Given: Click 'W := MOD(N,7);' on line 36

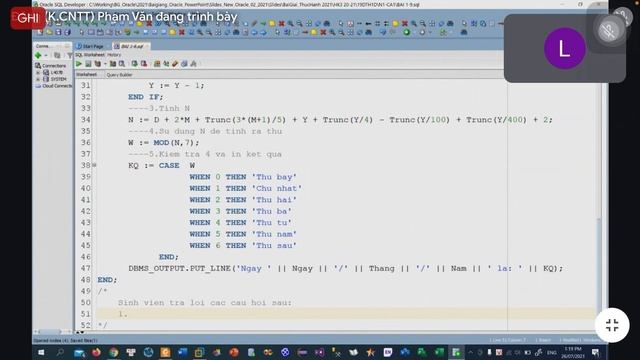Looking at the screenshot, I should [x=164, y=143].
